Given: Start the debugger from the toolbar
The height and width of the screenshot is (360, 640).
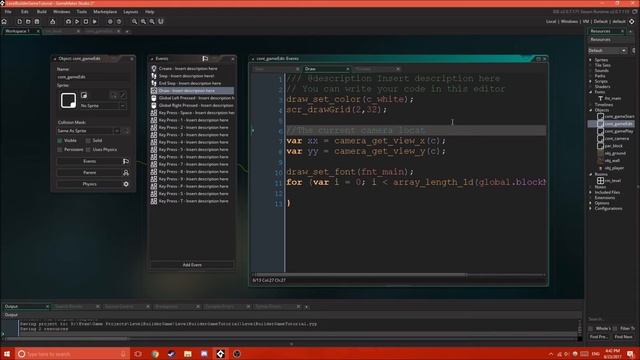Looking at the screenshot, I should point(68,22).
